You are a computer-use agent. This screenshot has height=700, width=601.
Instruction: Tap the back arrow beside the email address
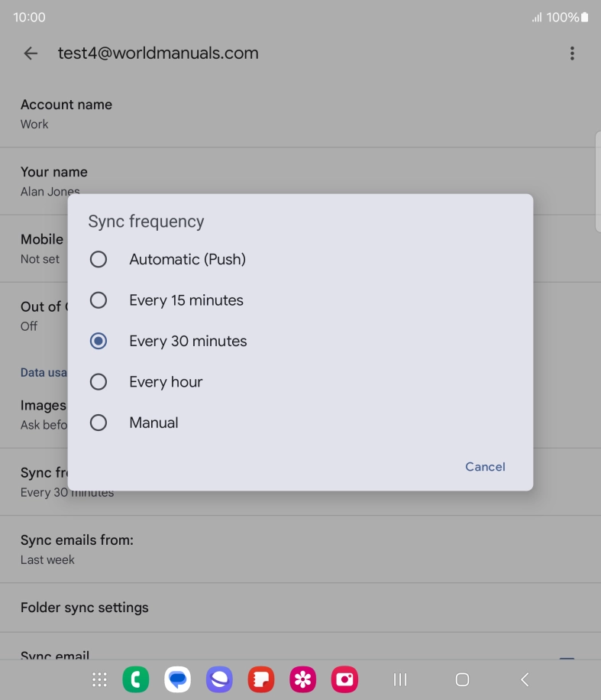[x=31, y=53]
